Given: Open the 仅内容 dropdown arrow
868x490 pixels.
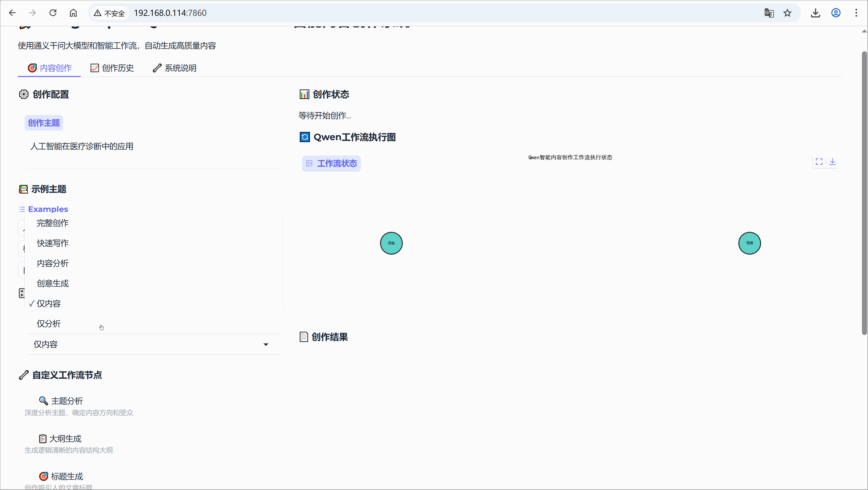Looking at the screenshot, I should (x=266, y=344).
